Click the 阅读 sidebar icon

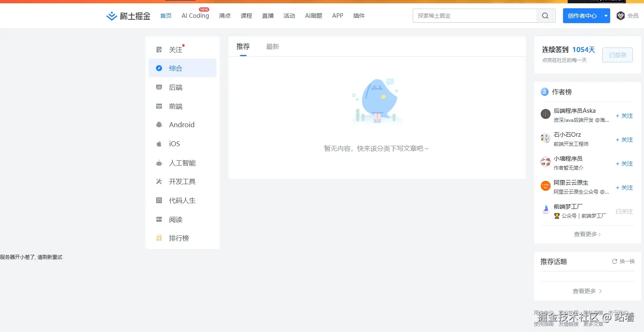pyautogui.click(x=159, y=219)
